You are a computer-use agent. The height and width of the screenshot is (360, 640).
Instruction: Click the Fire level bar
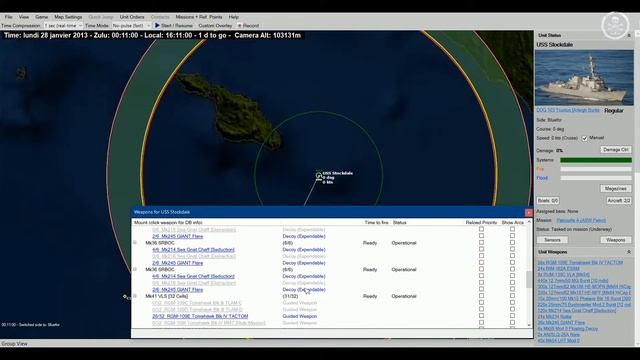pos(596,169)
